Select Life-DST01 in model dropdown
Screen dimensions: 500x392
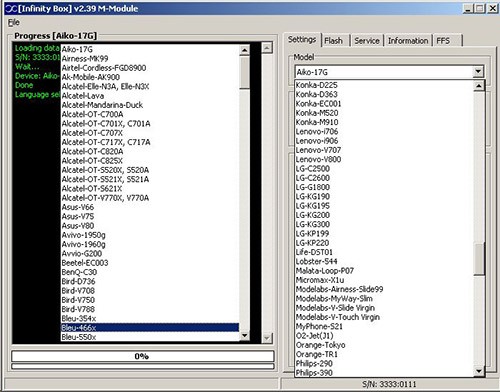point(384,252)
